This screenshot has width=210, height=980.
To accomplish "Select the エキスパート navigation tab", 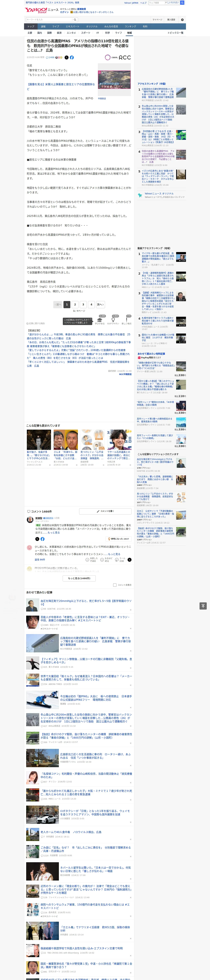I will click(72, 27).
